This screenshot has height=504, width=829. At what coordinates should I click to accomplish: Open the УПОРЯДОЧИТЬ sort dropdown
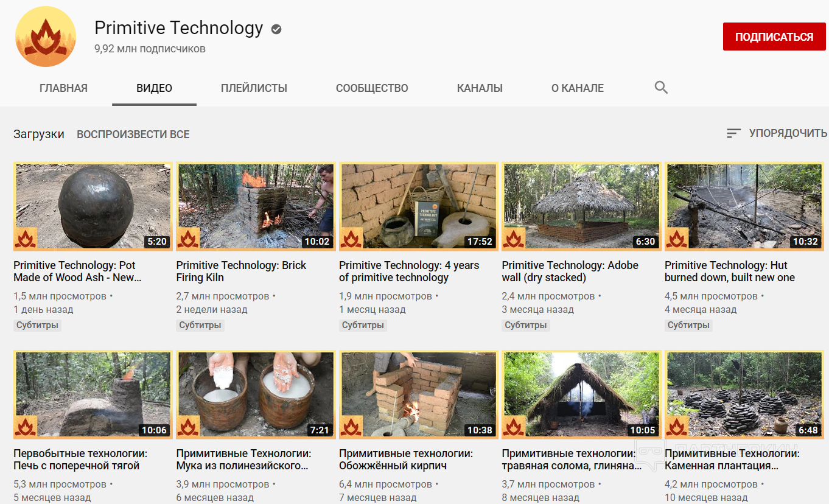(777, 133)
